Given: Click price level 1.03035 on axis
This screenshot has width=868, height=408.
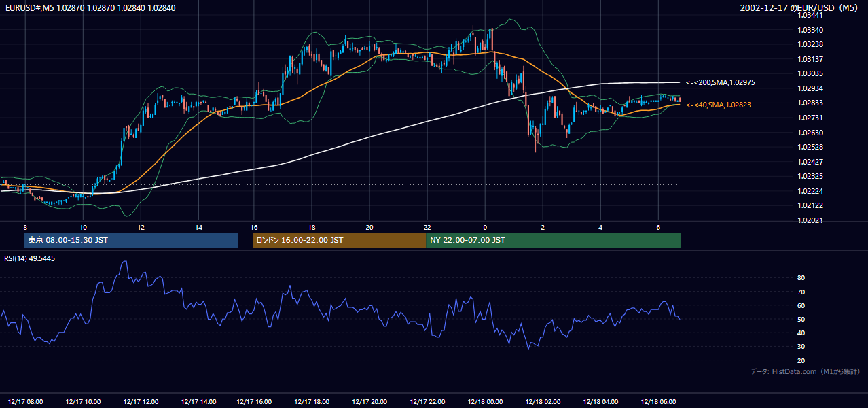Looking at the screenshot, I should (x=810, y=73).
